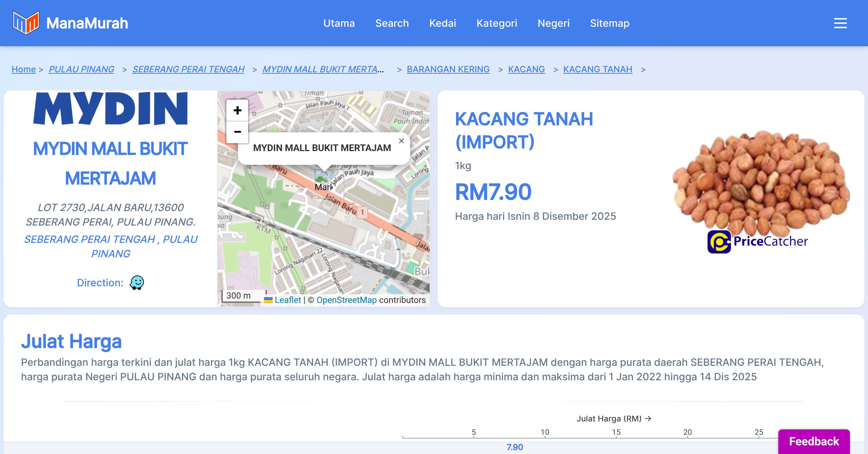Click the PULAU PINANG breadcrumb
Image resolution: width=868 pixels, height=454 pixels.
pyautogui.click(x=81, y=69)
